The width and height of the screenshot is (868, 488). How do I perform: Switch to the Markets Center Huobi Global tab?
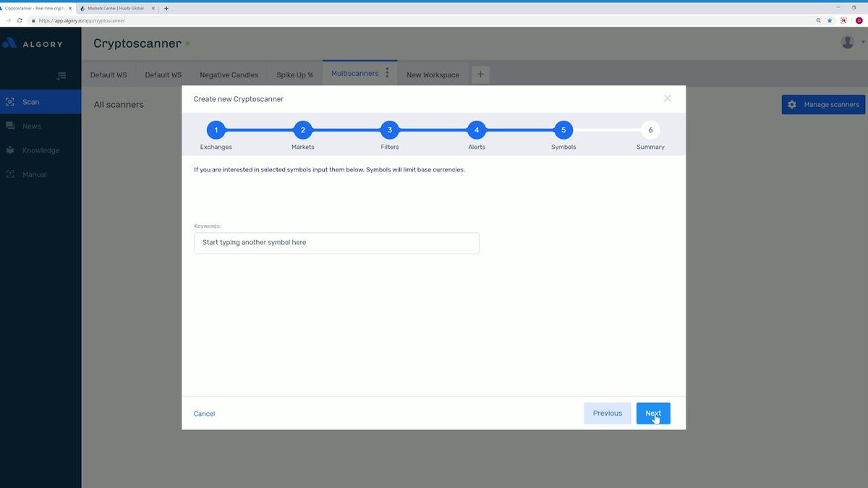pos(116,8)
